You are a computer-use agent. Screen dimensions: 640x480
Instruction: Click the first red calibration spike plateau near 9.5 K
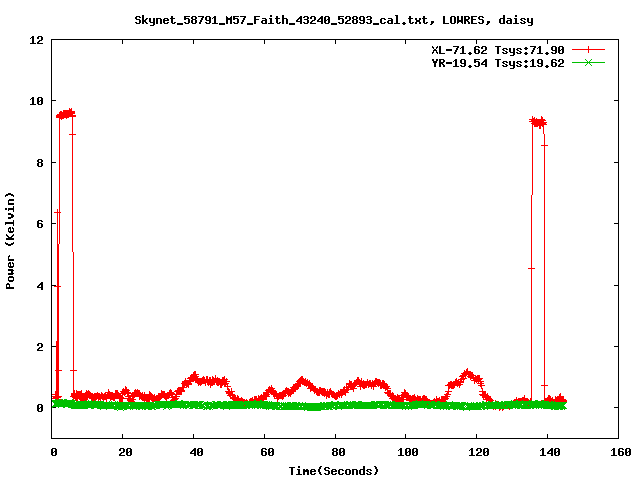point(66,114)
